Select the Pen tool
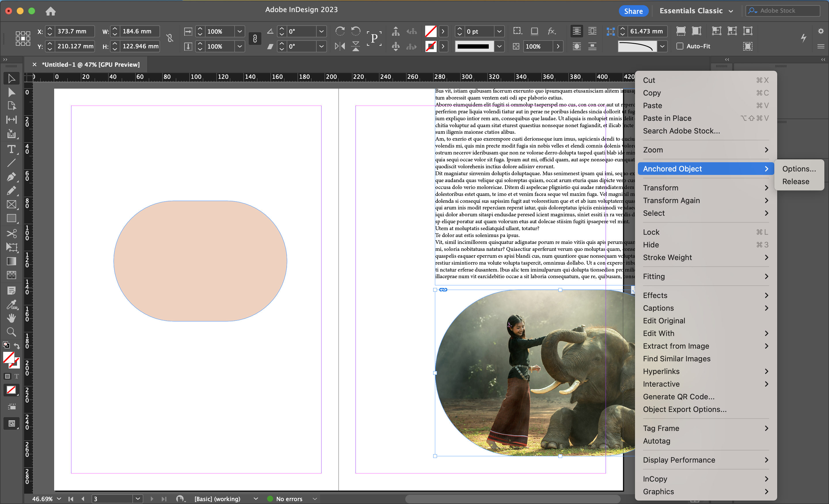The height and width of the screenshot is (504, 829). (11, 177)
